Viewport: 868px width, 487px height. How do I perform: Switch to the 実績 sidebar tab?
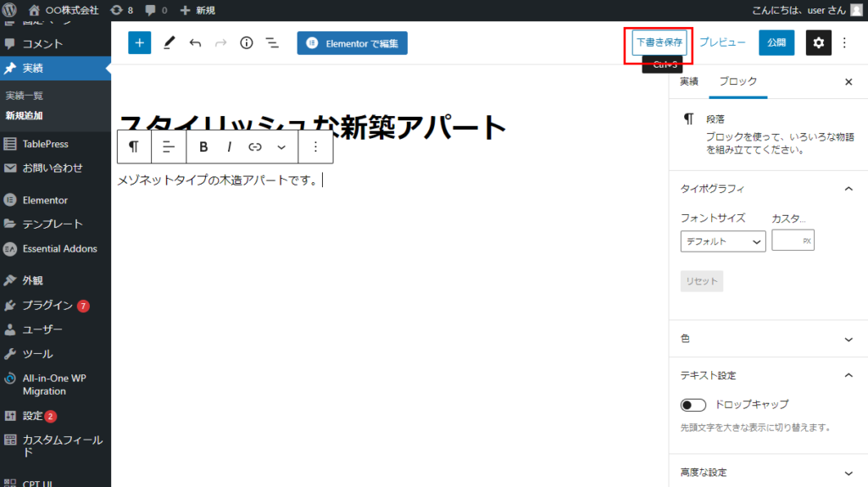[689, 81]
